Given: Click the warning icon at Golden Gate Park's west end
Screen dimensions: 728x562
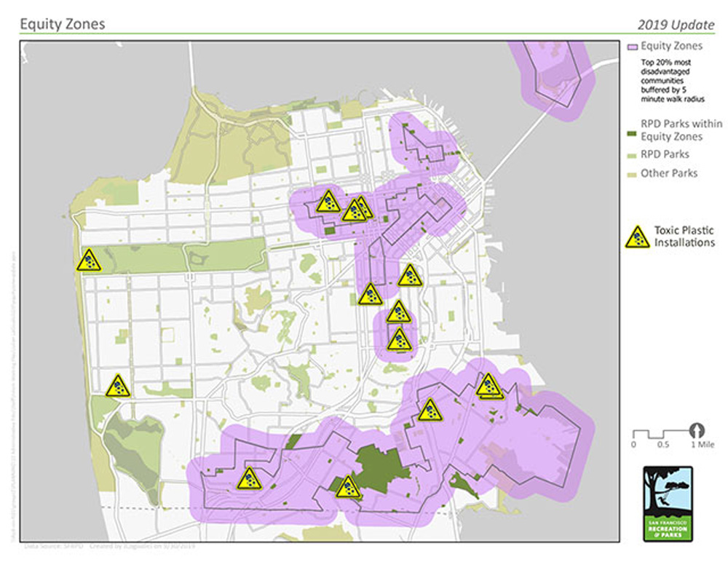Looking at the screenshot, I should click(89, 260).
